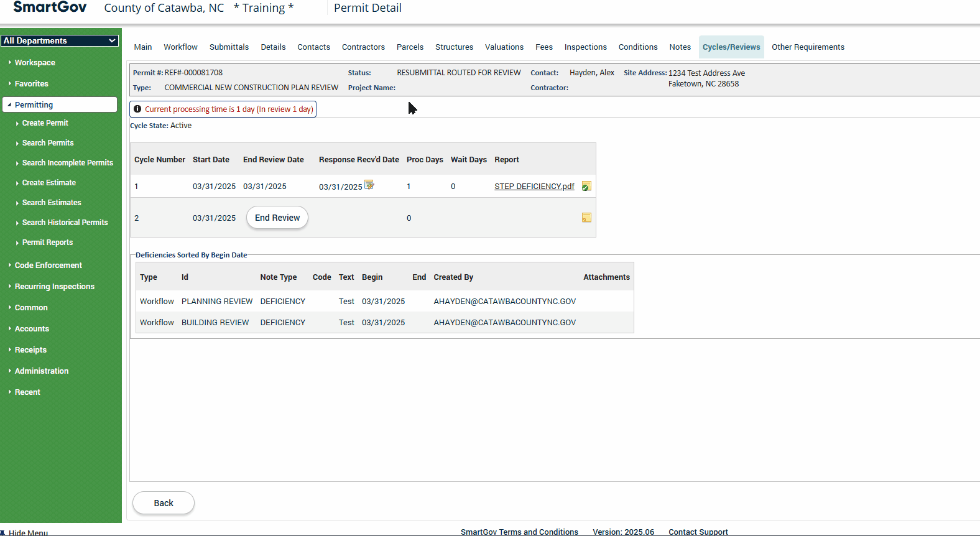The width and height of the screenshot is (980, 536).
Task: Open the yellow note icon for cycle 2
Action: (586, 218)
